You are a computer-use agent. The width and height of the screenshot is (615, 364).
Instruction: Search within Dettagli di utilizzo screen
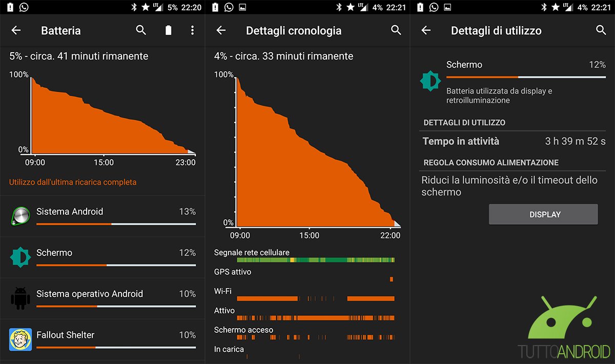[x=601, y=30]
